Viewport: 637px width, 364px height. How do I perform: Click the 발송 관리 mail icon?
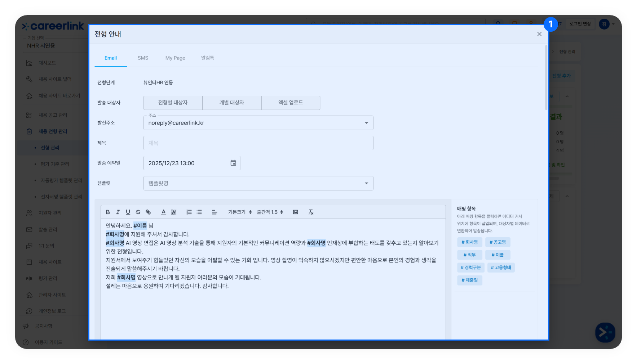[x=29, y=230]
